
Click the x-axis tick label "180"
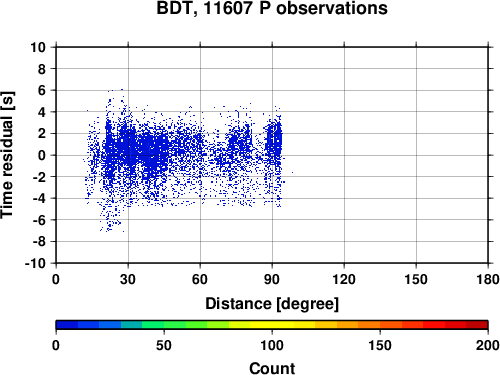click(x=488, y=279)
